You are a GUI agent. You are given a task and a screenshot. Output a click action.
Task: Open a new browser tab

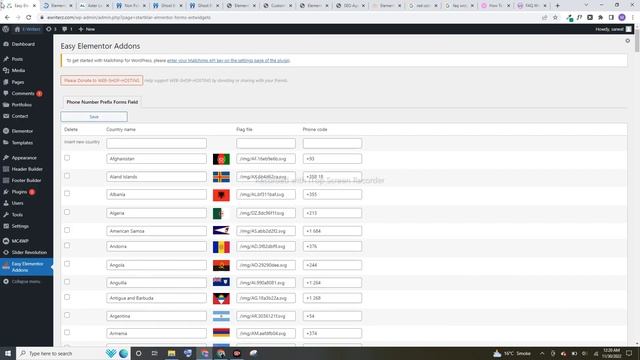pyautogui.click(x=558, y=6)
